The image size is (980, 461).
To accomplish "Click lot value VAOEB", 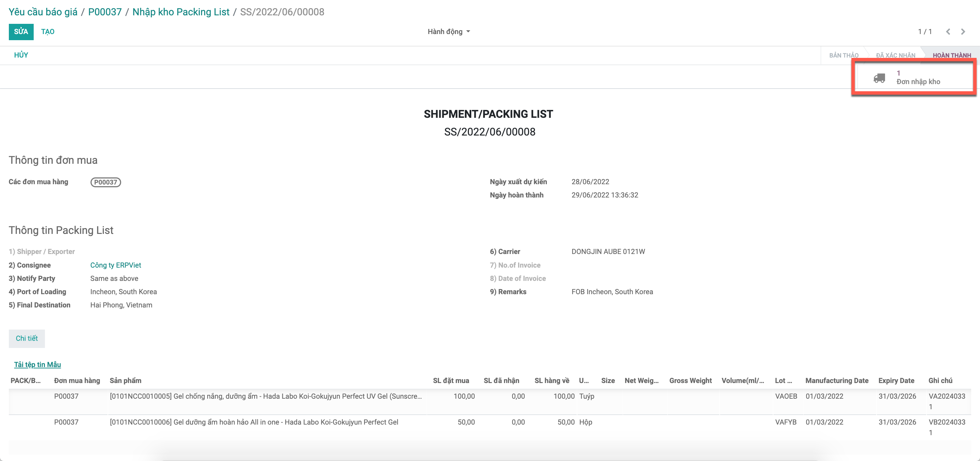I will tap(786, 396).
